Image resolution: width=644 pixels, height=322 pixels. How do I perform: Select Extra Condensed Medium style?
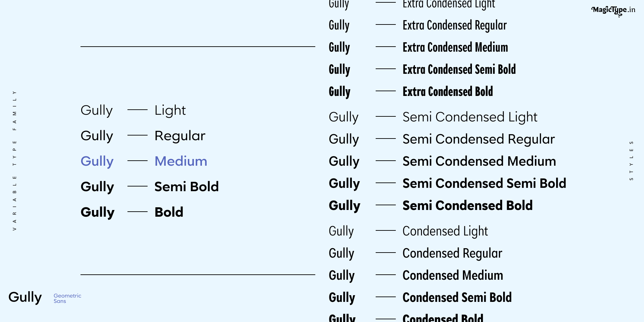pyautogui.click(x=455, y=47)
